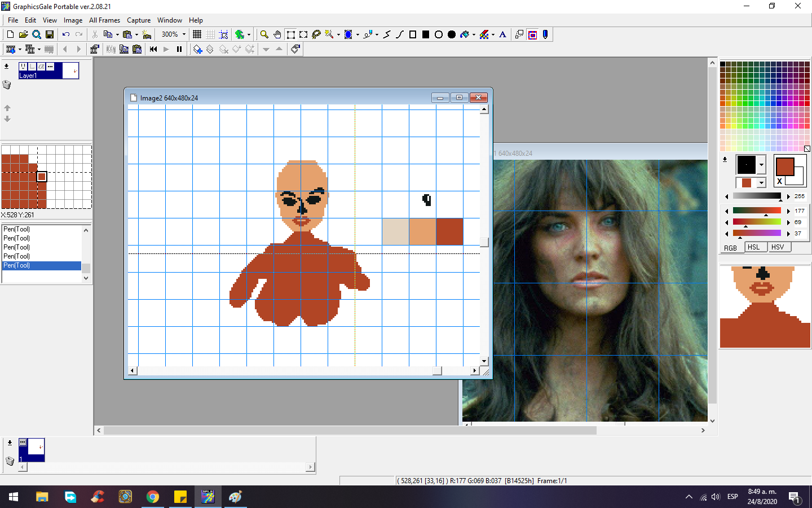The image size is (812, 508).
Task: Pick the foreground brown color swatch
Action: click(x=785, y=167)
